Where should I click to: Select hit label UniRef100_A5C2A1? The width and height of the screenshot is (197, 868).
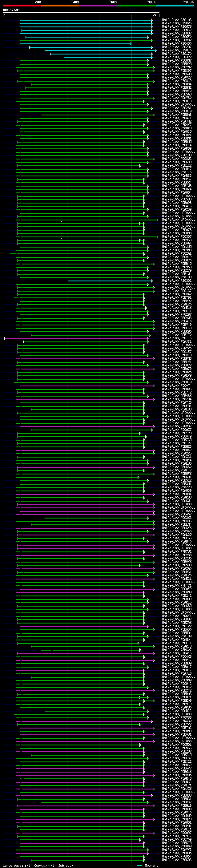tap(177, 254)
